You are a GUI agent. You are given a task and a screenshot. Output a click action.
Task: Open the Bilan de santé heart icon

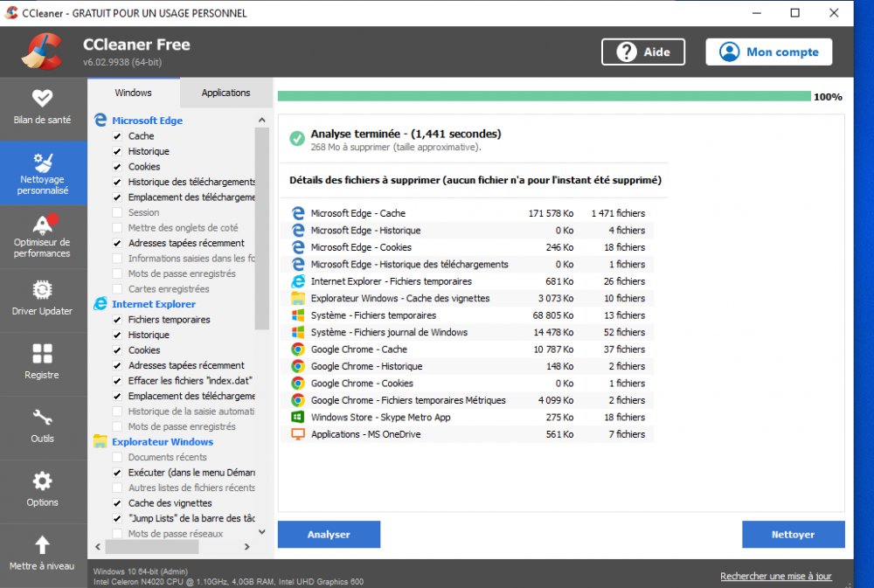tap(42, 99)
